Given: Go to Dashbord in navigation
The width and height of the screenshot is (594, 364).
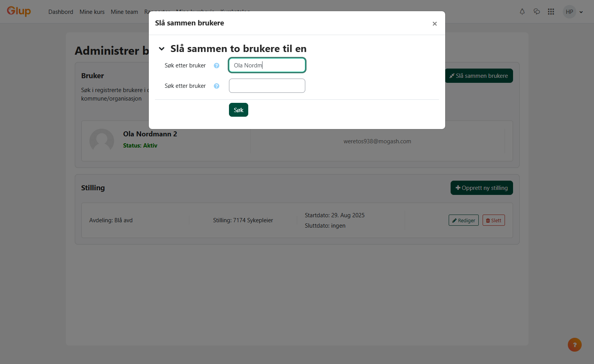Looking at the screenshot, I should (x=61, y=12).
